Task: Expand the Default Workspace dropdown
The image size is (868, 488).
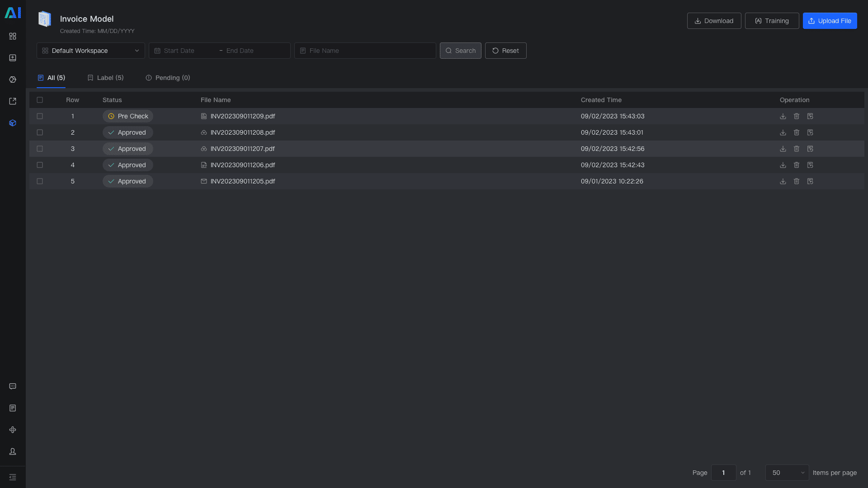Action: click(90, 51)
